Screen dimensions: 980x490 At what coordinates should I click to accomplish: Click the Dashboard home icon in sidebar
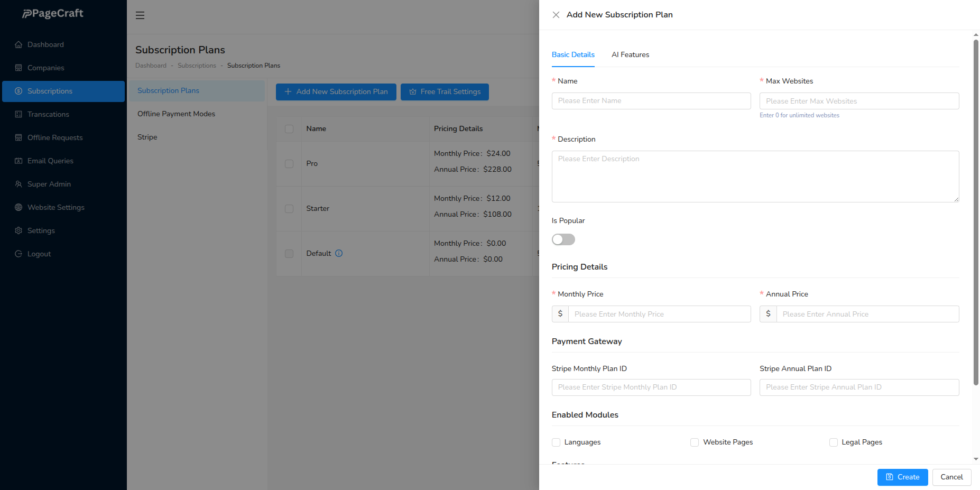pyautogui.click(x=19, y=45)
